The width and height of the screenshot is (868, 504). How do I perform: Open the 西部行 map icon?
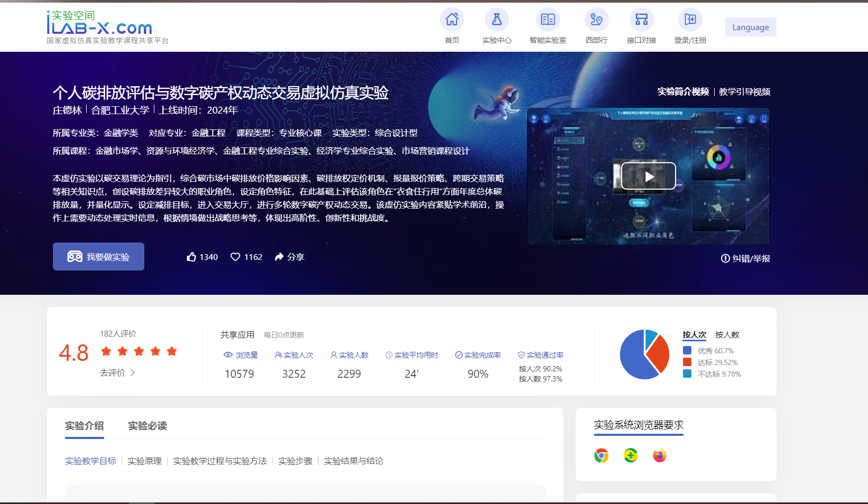pos(596,20)
